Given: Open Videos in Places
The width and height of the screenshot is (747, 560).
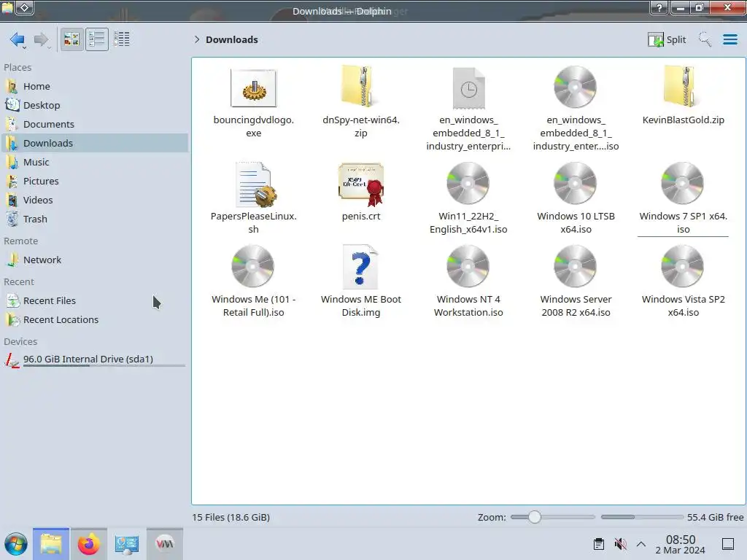Looking at the screenshot, I should point(94,201).
